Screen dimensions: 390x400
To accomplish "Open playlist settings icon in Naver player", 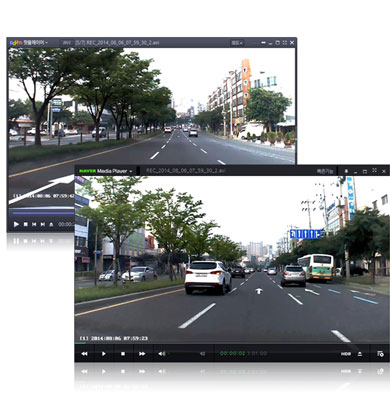I will point(380,354).
